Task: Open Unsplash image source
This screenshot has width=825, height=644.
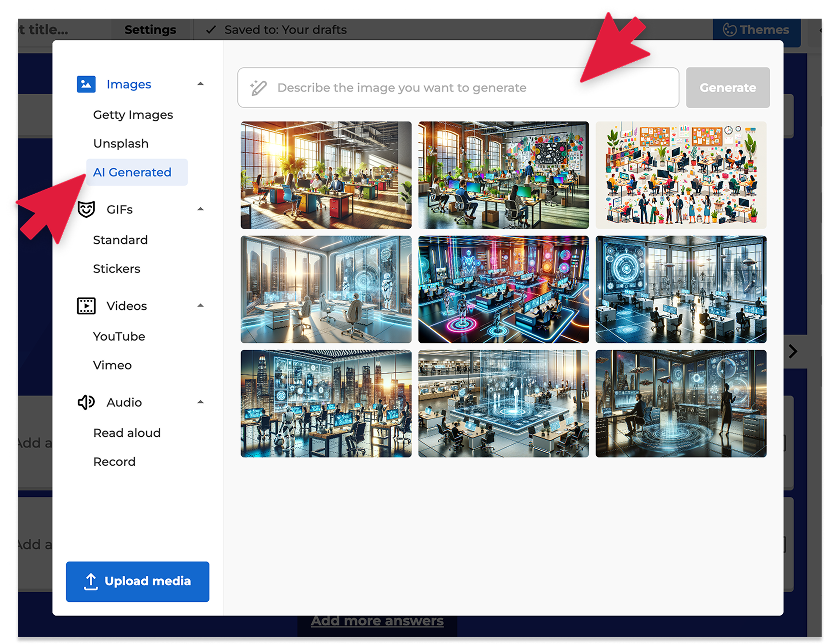Action: 121,143
